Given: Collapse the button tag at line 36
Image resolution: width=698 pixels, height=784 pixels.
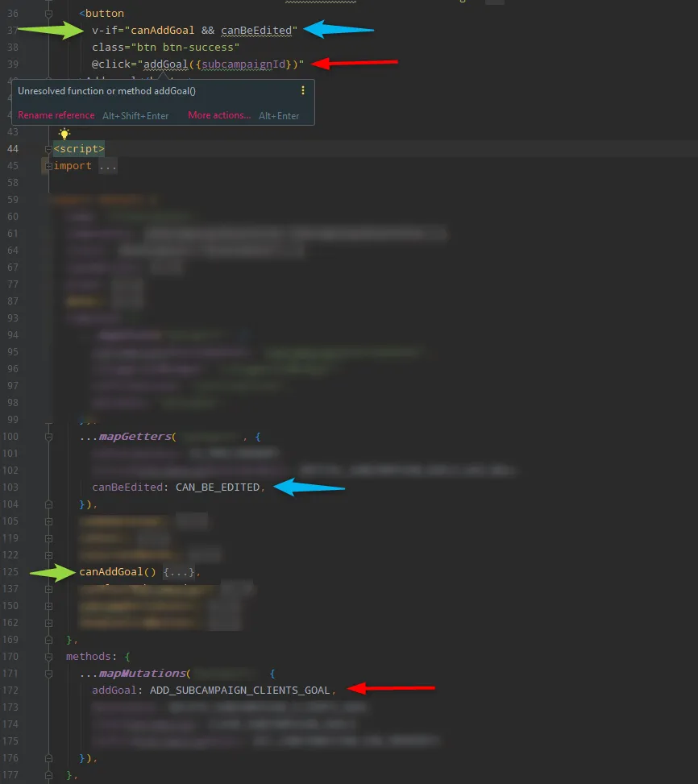Looking at the screenshot, I should [x=48, y=14].
